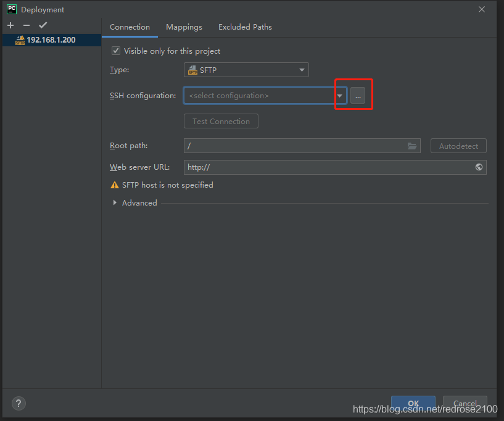Click the ellipsis button for SSH configurations
The height and width of the screenshot is (421, 504).
358,96
